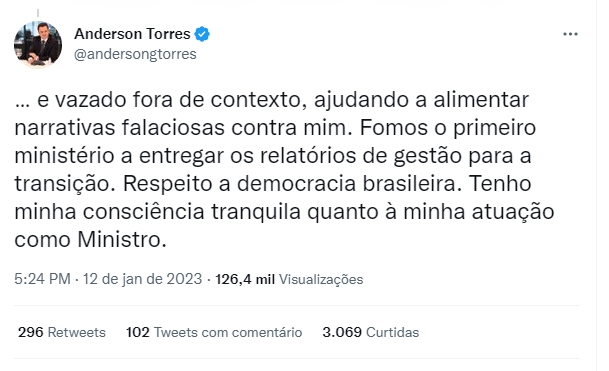The width and height of the screenshot is (609, 371).
Task: Click the 5:24 PM timestamp
Action: [42, 279]
